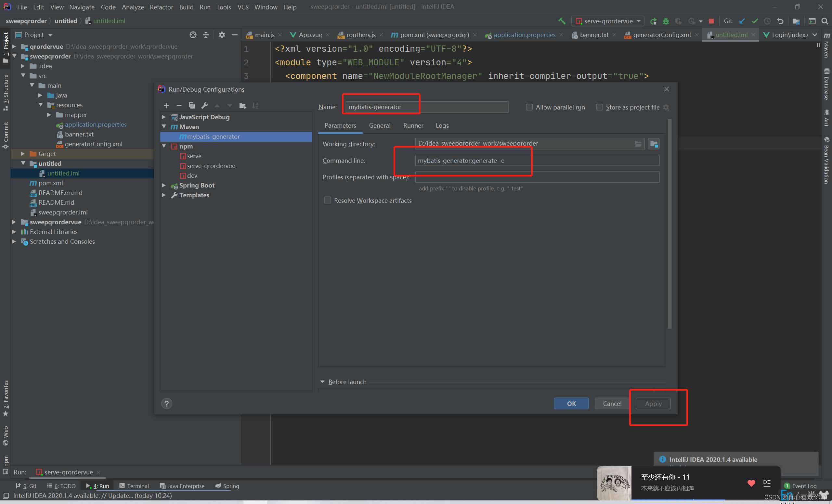Viewport: 832px width, 504px height.
Task: Open the music player playlist icon
Action: tap(767, 483)
